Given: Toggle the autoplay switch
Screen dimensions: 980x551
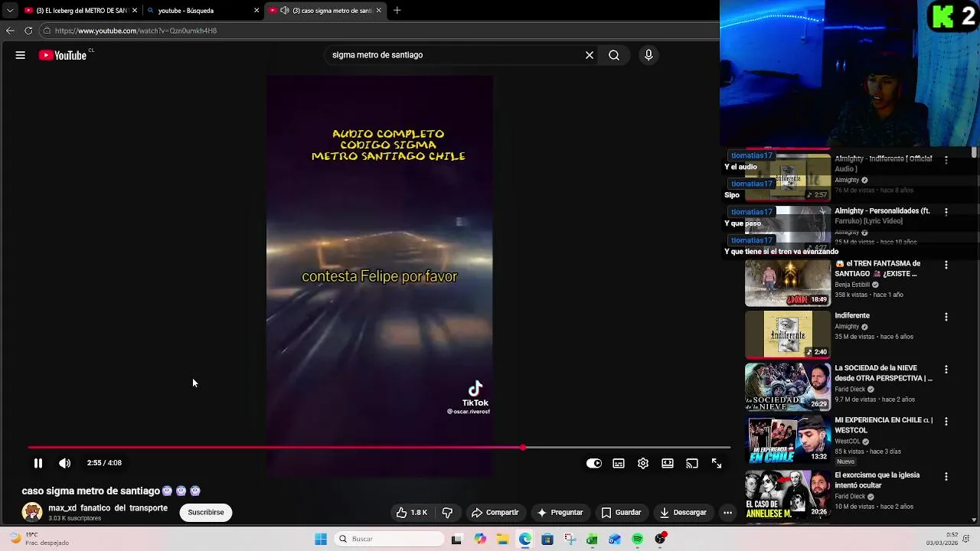Looking at the screenshot, I should [594, 463].
